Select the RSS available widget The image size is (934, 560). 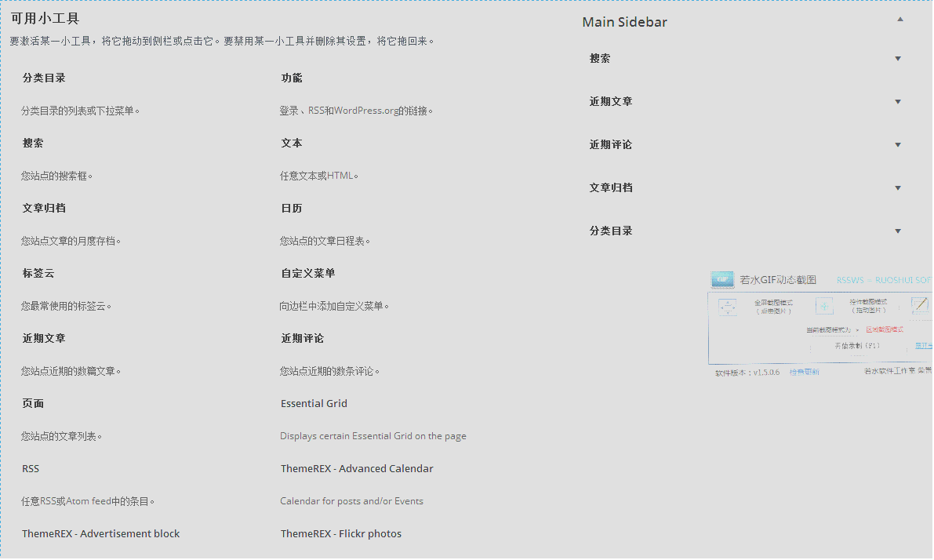[31, 469]
